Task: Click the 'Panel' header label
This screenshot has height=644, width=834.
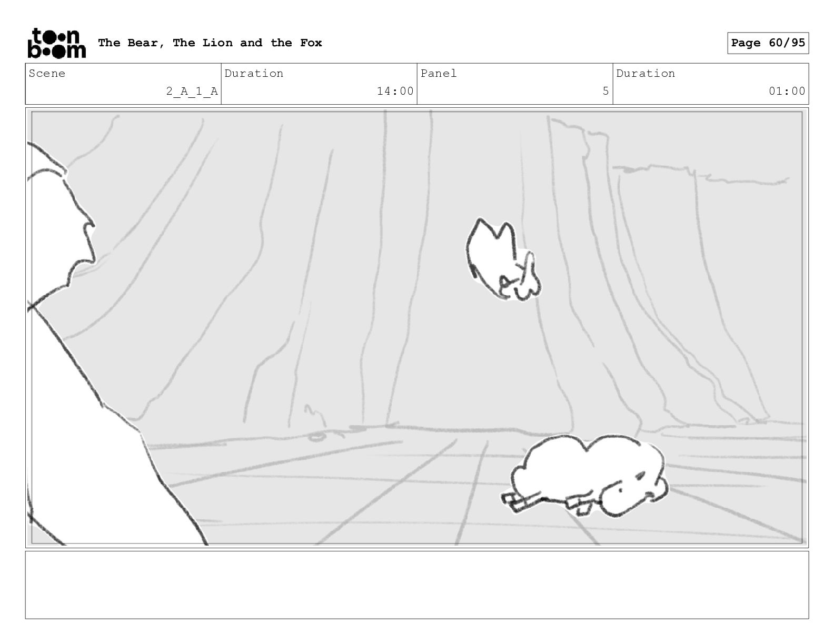Action: [x=439, y=74]
